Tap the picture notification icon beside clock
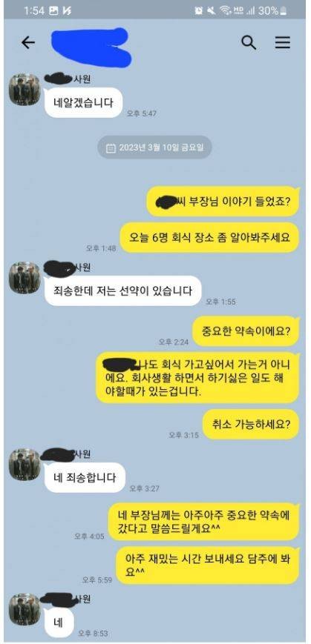The width and height of the screenshot is (311, 644). tap(53, 11)
